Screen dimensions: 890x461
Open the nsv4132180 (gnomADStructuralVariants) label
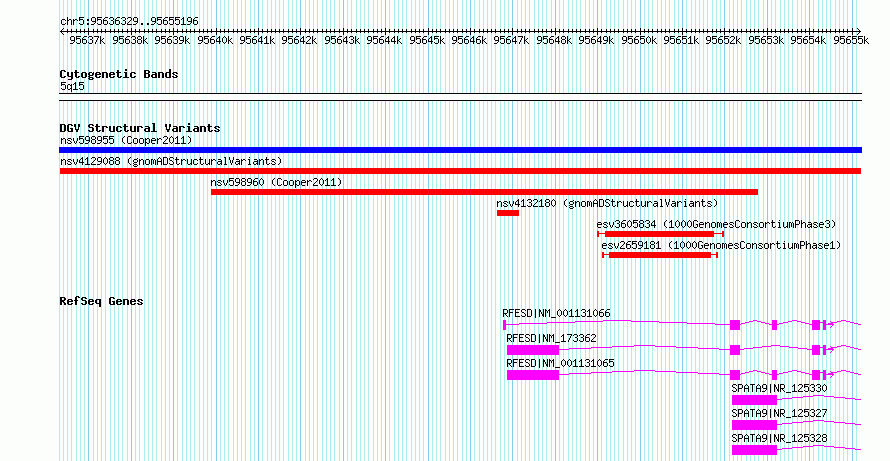point(607,203)
